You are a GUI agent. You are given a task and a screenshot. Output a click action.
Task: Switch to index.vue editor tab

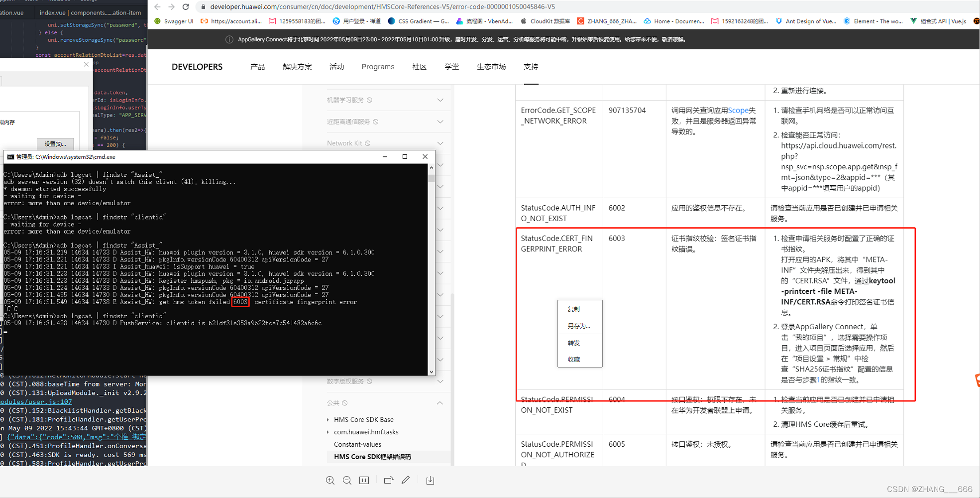click(90, 12)
